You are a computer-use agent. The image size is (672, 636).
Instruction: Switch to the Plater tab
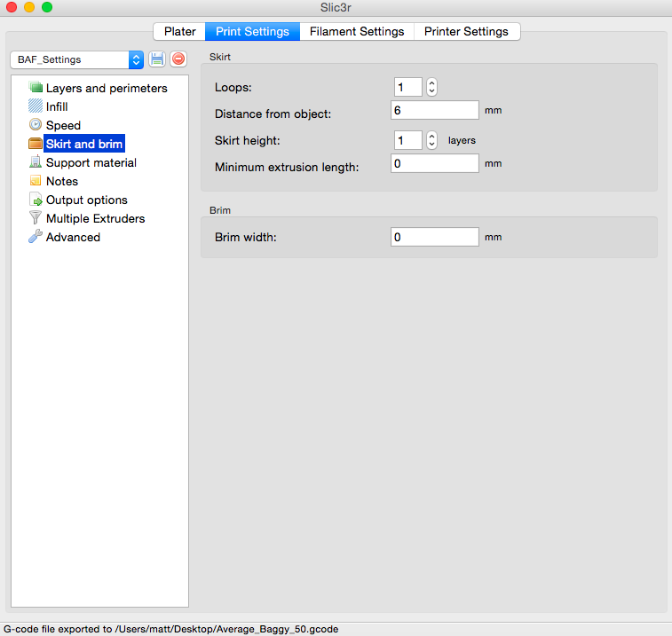coord(180,31)
